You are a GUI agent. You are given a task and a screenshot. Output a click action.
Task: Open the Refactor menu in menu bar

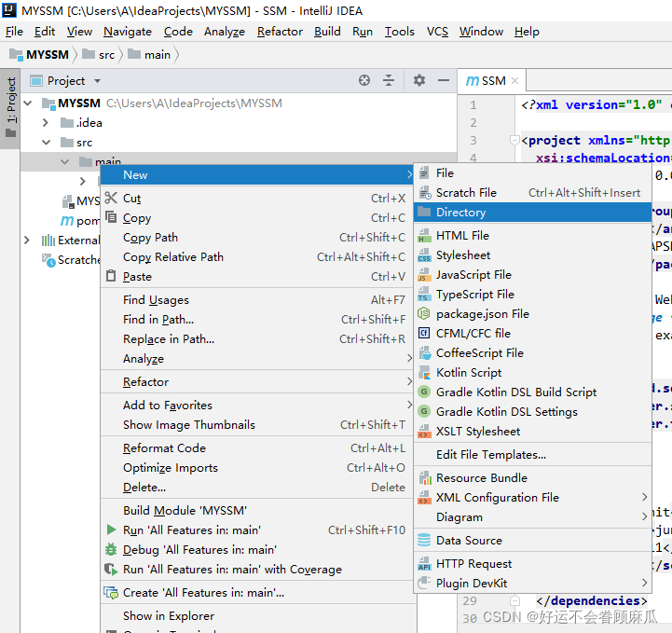[x=280, y=31]
